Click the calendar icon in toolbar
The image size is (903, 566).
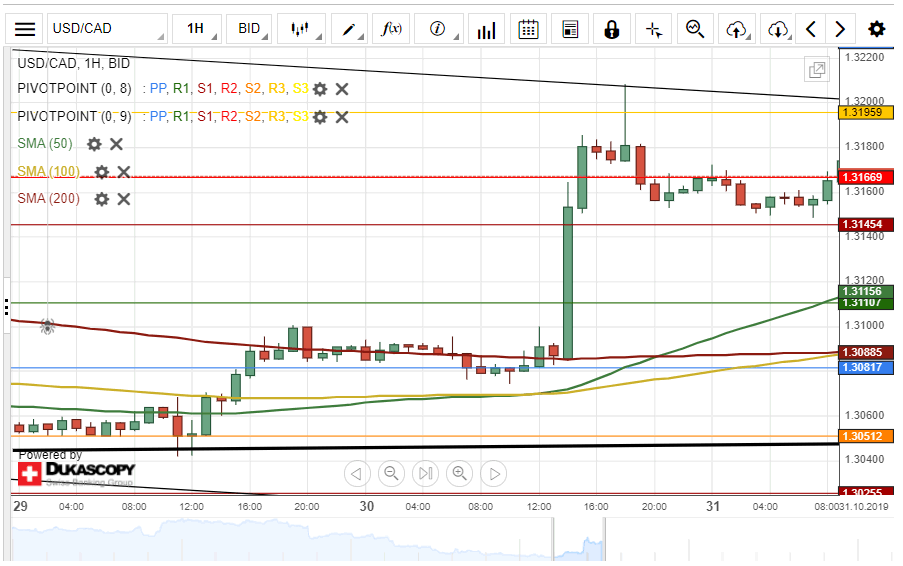[x=528, y=29]
